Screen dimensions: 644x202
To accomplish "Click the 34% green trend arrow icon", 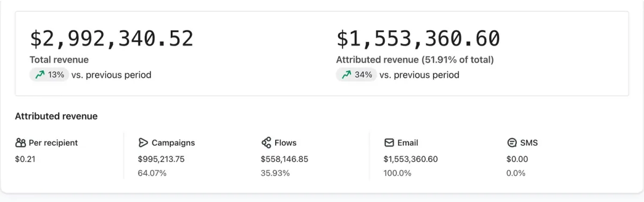I will click(346, 75).
